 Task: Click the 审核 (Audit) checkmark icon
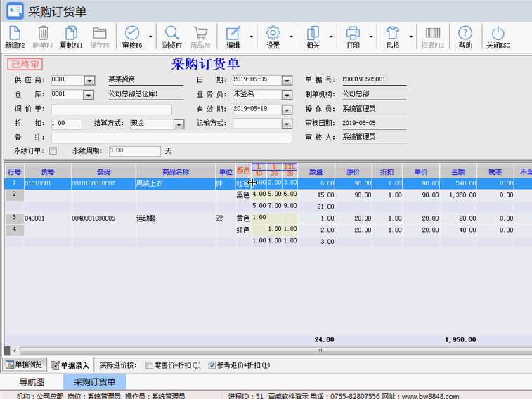(x=131, y=34)
